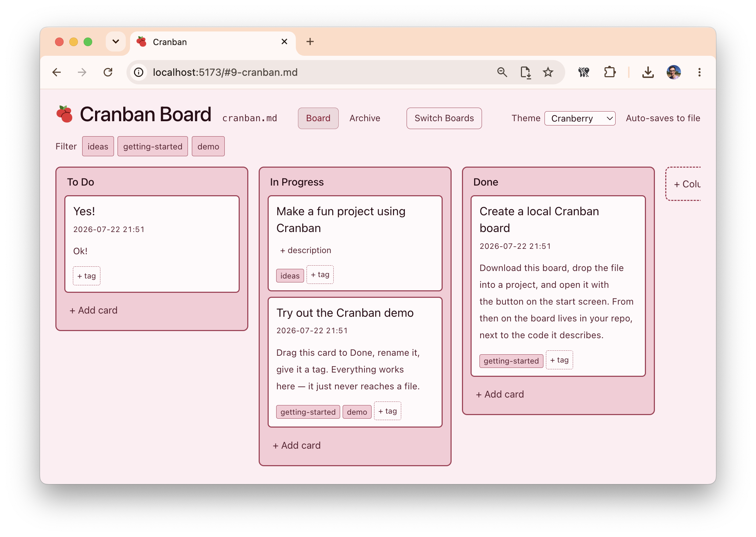756x537 pixels.
Task: Click the demo tag on the demo card
Action: [357, 412]
